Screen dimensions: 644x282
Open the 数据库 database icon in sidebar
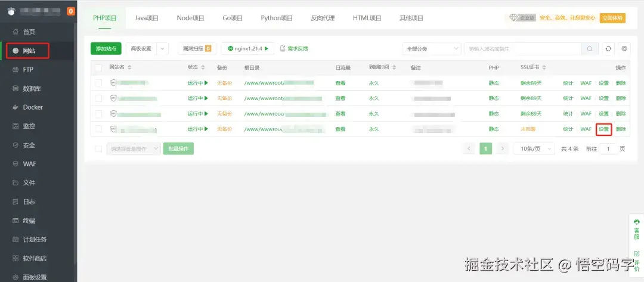point(16,89)
